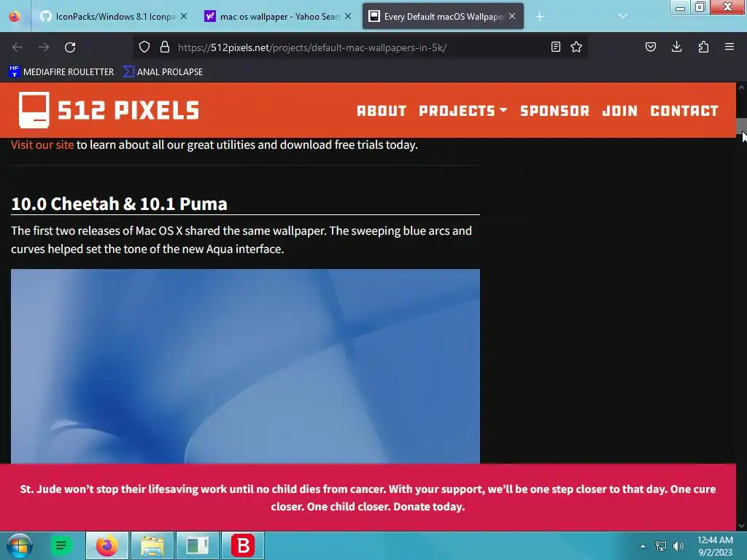Screen dimensions: 747x560
Task: Close the Yahoo Search tab
Action: (348, 16)
